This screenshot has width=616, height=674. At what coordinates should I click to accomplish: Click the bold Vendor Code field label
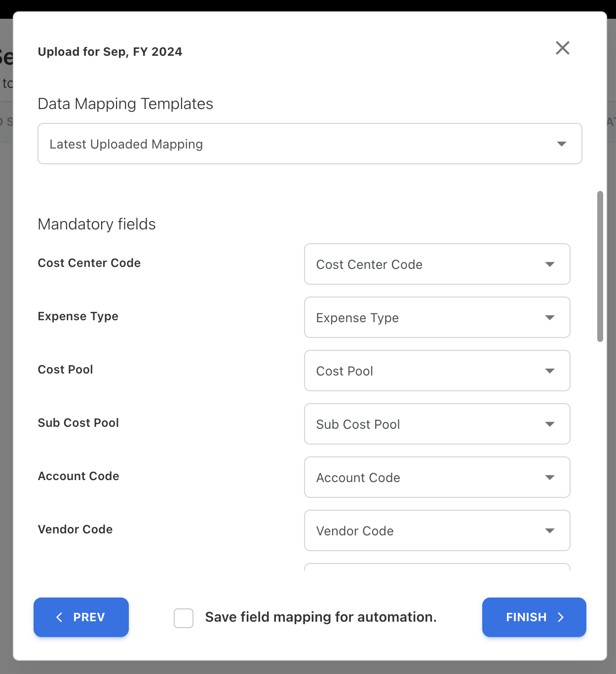coord(76,529)
